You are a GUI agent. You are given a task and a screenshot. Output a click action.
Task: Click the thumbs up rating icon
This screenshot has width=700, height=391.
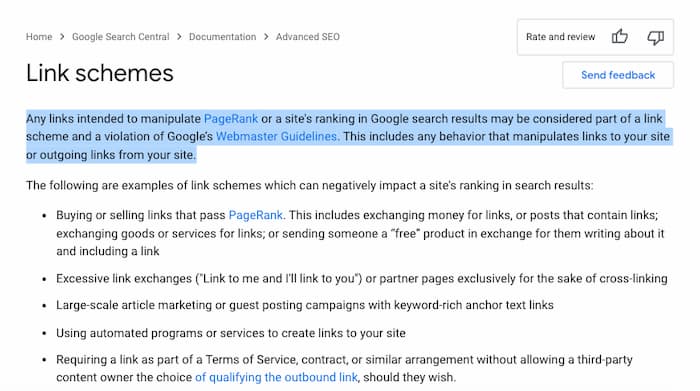[x=620, y=37]
